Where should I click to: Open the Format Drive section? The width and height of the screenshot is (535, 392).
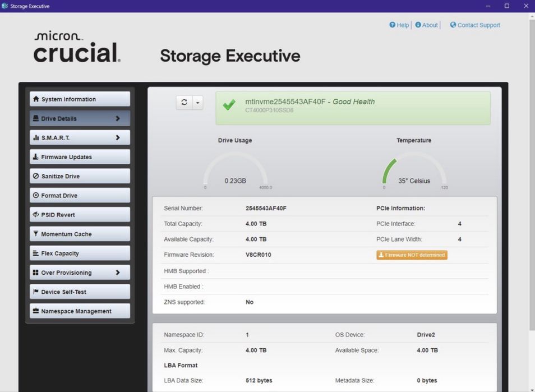[80, 195]
